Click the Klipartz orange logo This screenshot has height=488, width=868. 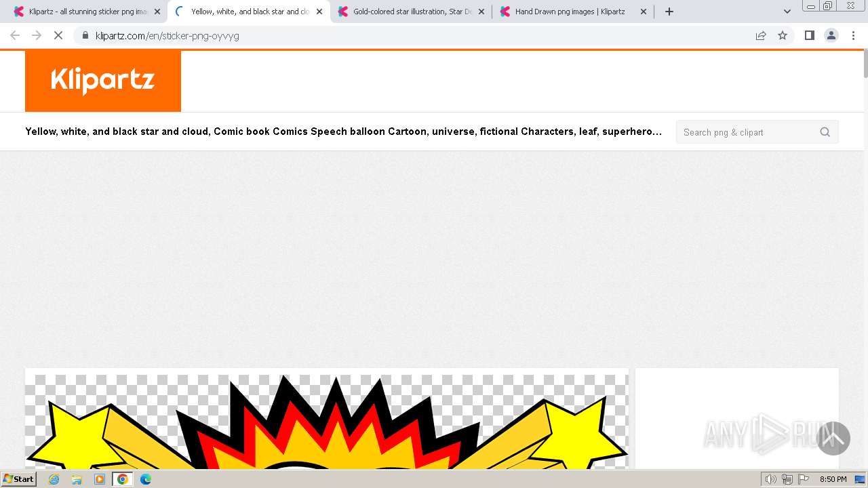[x=103, y=81]
